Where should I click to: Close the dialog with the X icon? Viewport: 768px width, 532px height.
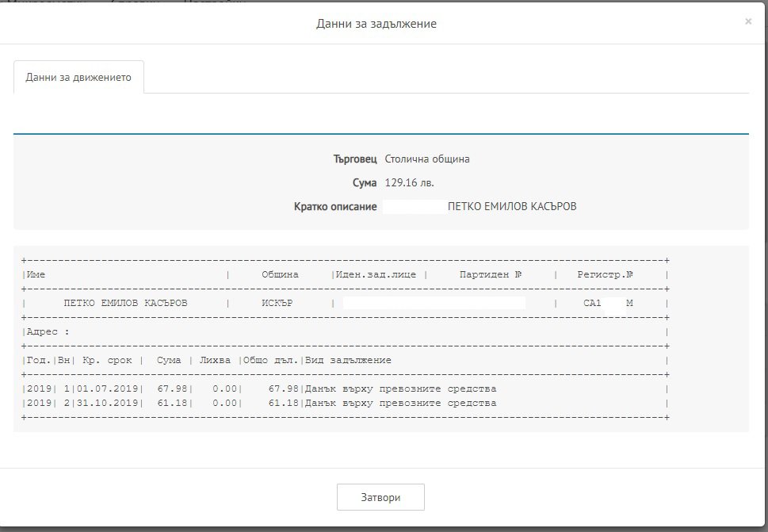(747, 22)
